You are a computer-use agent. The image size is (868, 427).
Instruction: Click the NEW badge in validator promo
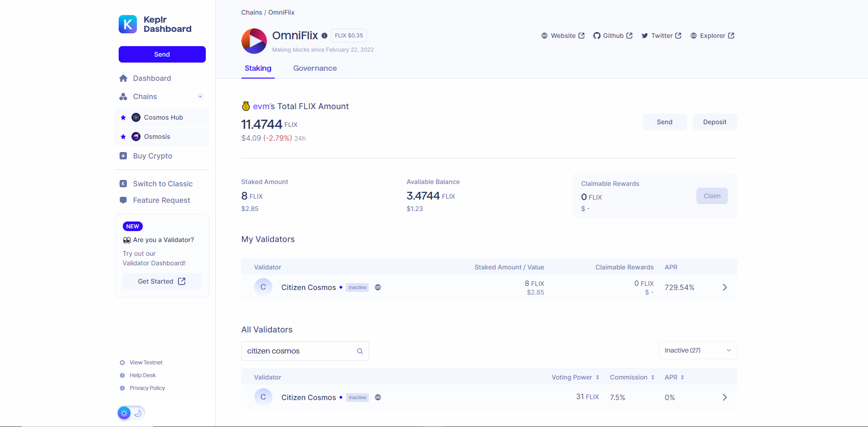coord(133,227)
